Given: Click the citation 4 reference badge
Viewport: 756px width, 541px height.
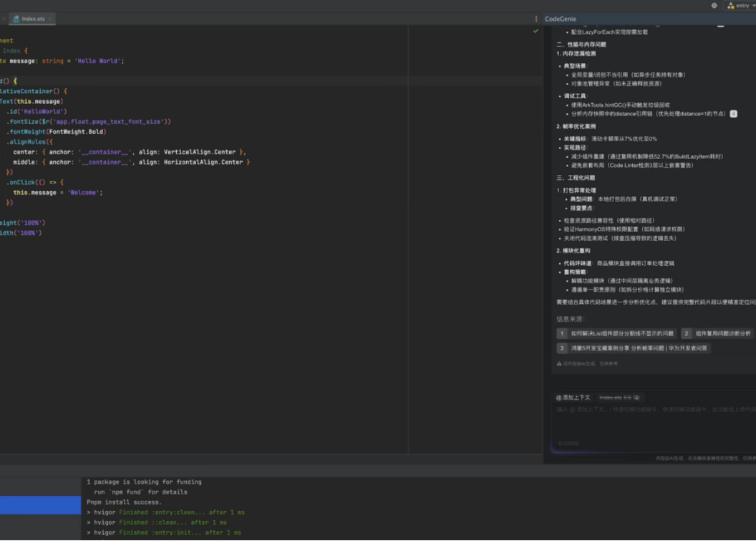Looking at the screenshot, I should click(733, 114).
